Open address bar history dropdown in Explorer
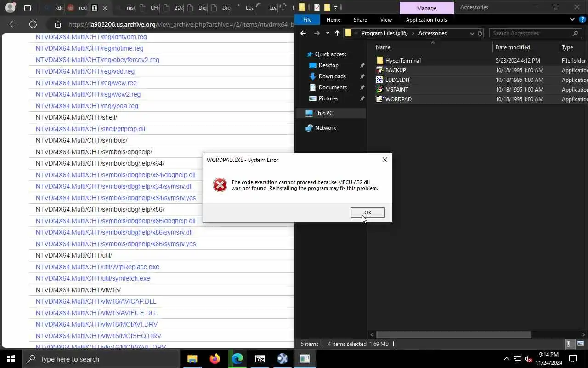The width and height of the screenshot is (588, 368). (x=472, y=33)
